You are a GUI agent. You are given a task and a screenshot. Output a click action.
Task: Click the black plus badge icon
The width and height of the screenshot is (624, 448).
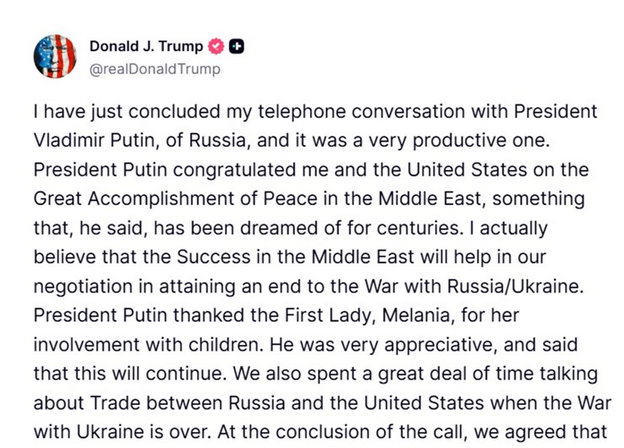click(236, 46)
